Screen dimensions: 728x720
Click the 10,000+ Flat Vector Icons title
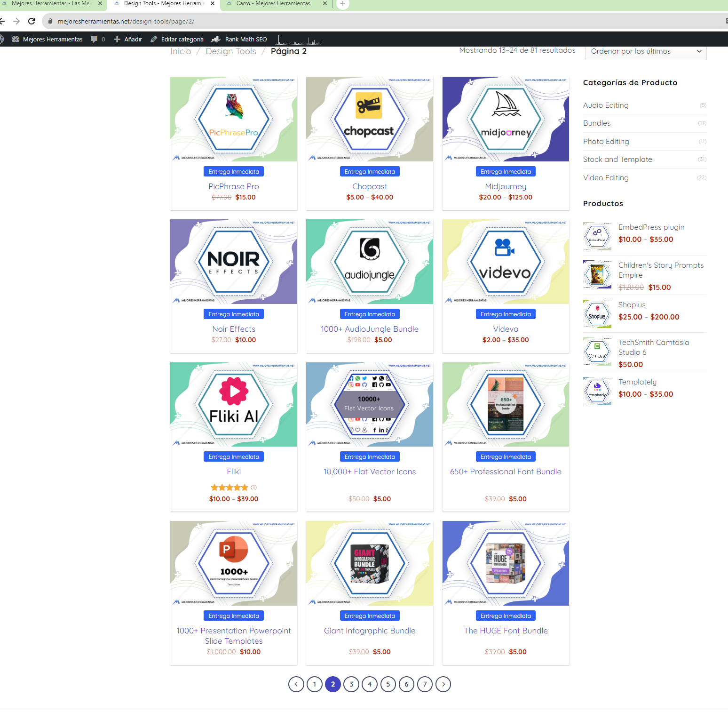click(370, 472)
